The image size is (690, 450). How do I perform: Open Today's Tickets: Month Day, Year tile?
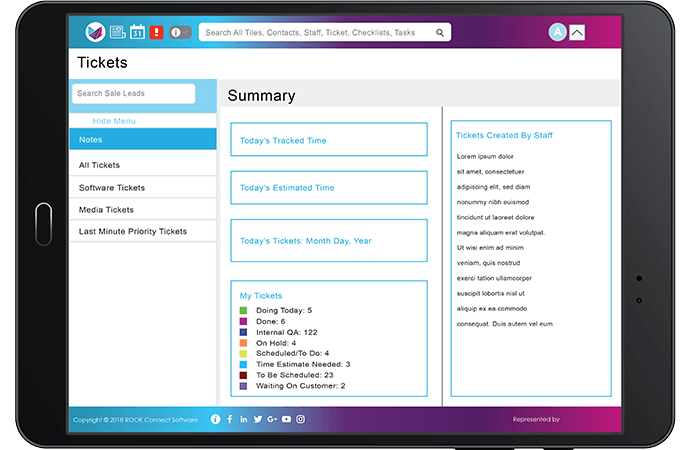point(329,241)
